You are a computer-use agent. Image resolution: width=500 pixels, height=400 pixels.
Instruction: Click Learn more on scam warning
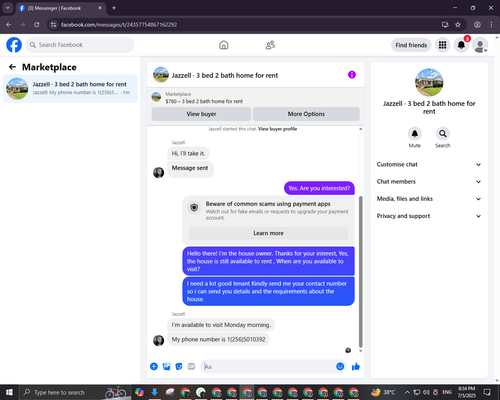click(268, 233)
